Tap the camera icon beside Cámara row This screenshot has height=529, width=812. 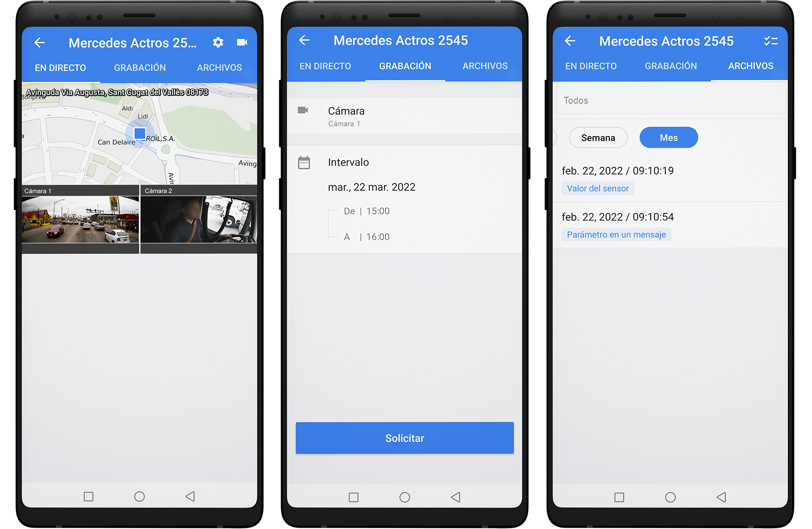click(303, 110)
